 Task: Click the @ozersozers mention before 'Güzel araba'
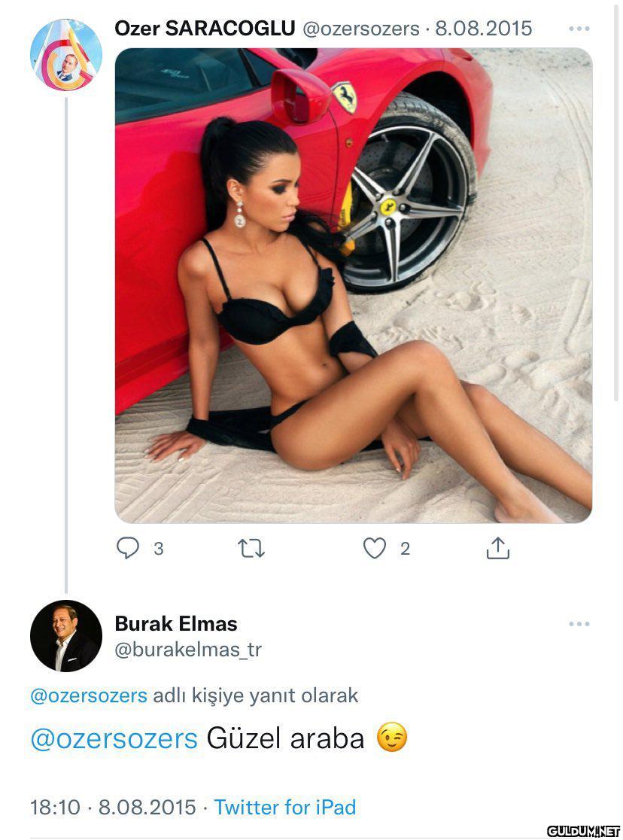(114, 738)
